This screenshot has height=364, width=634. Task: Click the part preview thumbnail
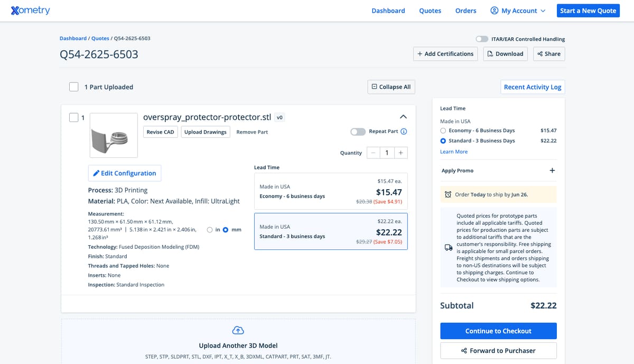pos(114,135)
